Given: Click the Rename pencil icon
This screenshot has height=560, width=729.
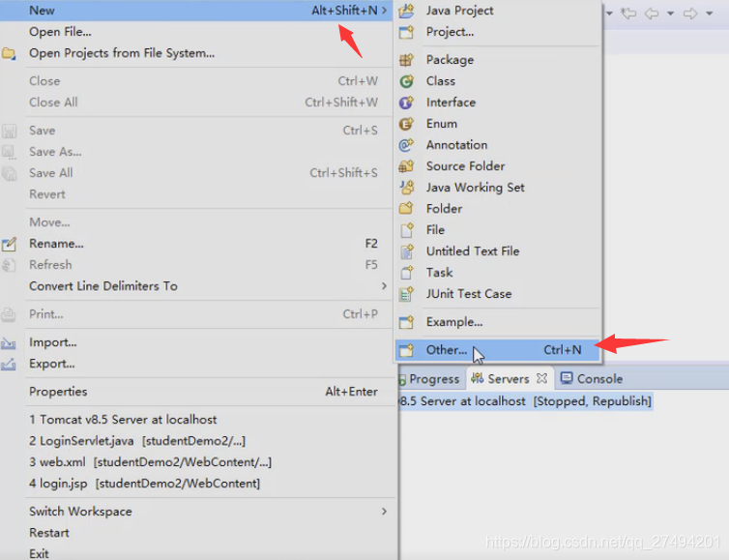Looking at the screenshot, I should (x=9, y=244).
